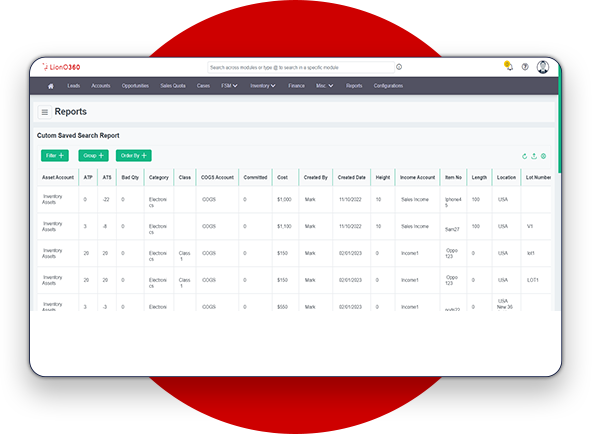Select the $1,000 cost cell
Image resolution: width=592 pixels, height=434 pixels.
[284, 199]
